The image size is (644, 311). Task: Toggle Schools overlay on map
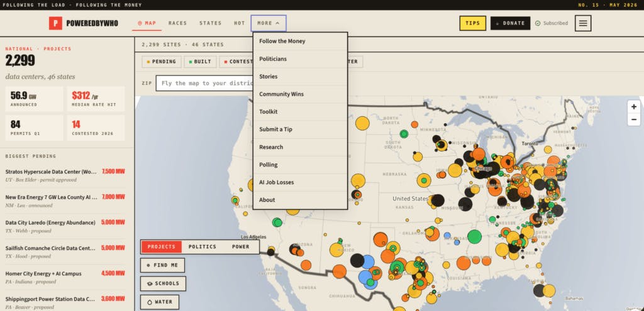click(x=163, y=283)
